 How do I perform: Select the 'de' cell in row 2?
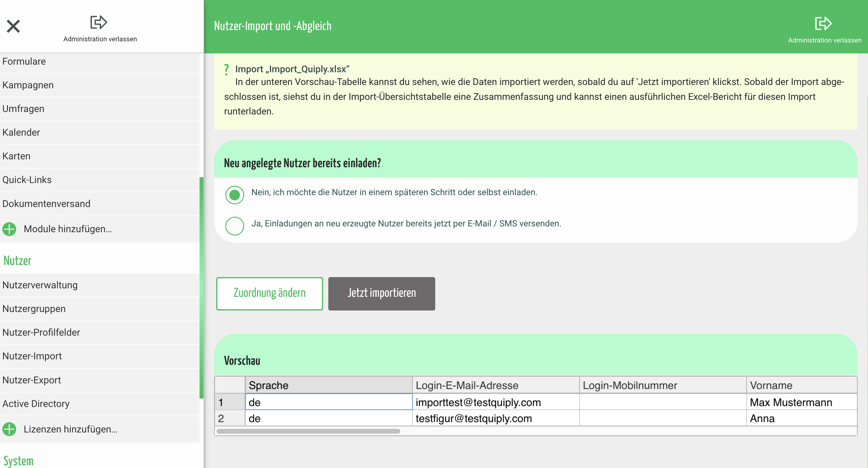click(x=329, y=418)
